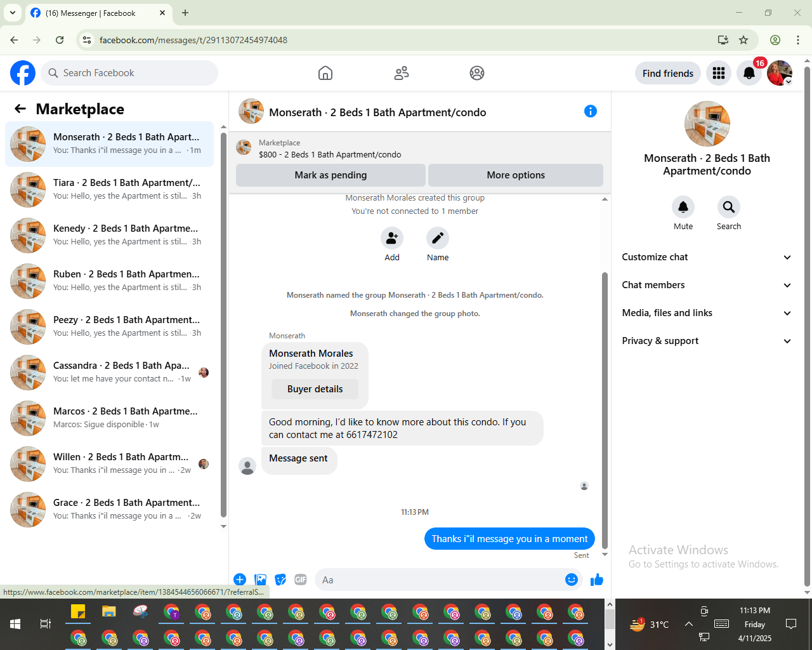Search in conversation magnifier icon
This screenshot has width=812, height=650.
729,207
